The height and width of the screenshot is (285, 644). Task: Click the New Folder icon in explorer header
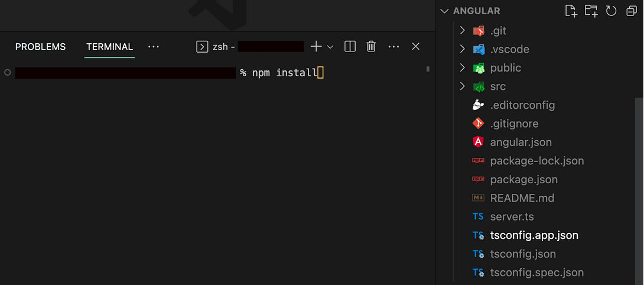click(591, 11)
